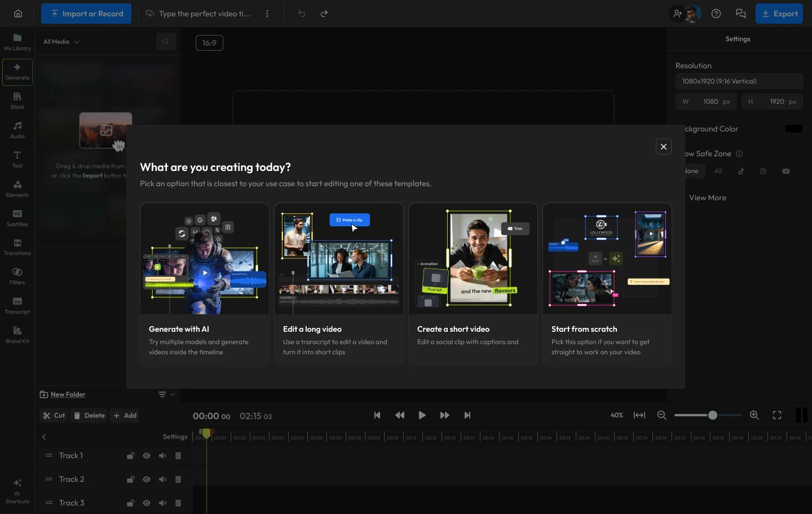Select the Text tool in sidebar
Image resolution: width=812 pixels, height=514 pixels.
[x=17, y=160]
